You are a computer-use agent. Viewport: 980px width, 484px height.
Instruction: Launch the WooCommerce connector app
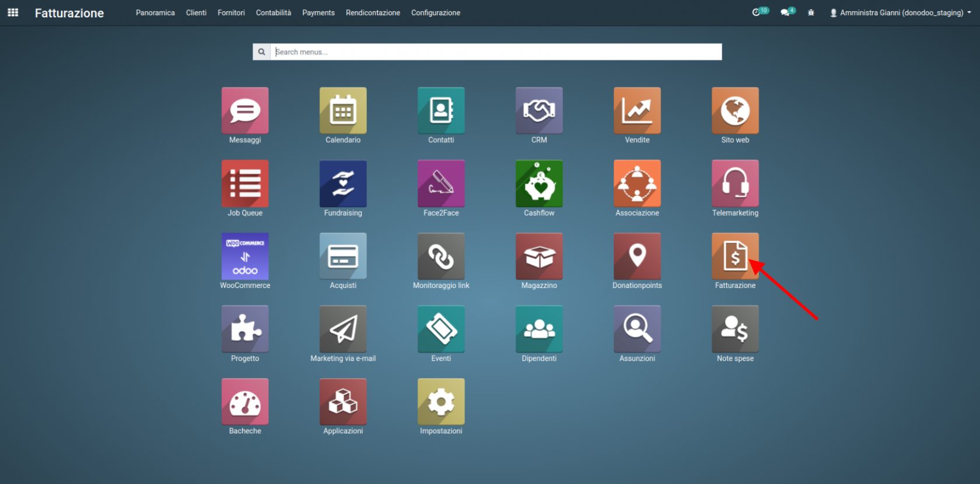pos(245,257)
